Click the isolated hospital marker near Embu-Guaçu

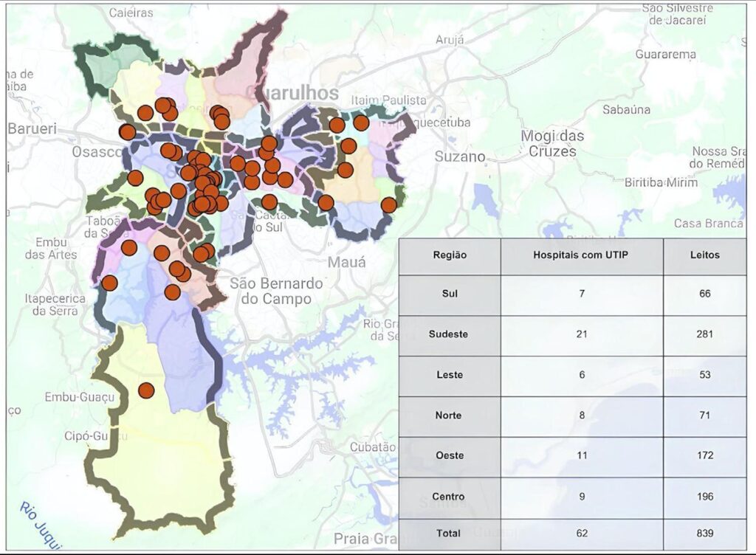click(146, 390)
